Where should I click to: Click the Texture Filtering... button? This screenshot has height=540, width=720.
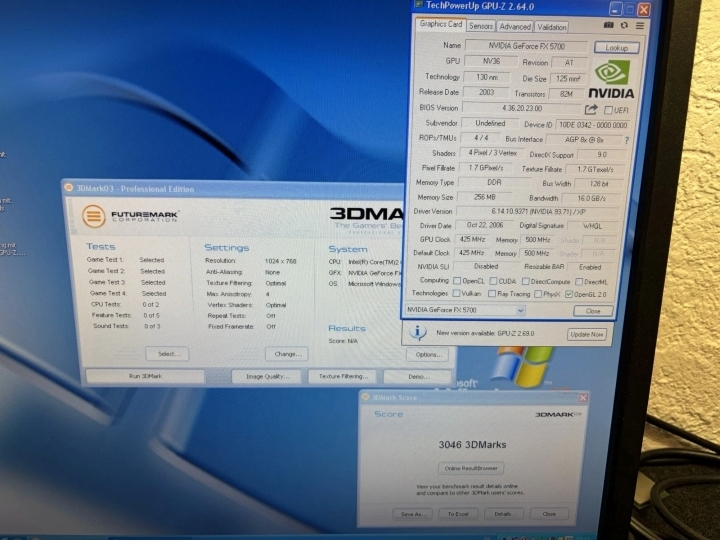point(343,377)
